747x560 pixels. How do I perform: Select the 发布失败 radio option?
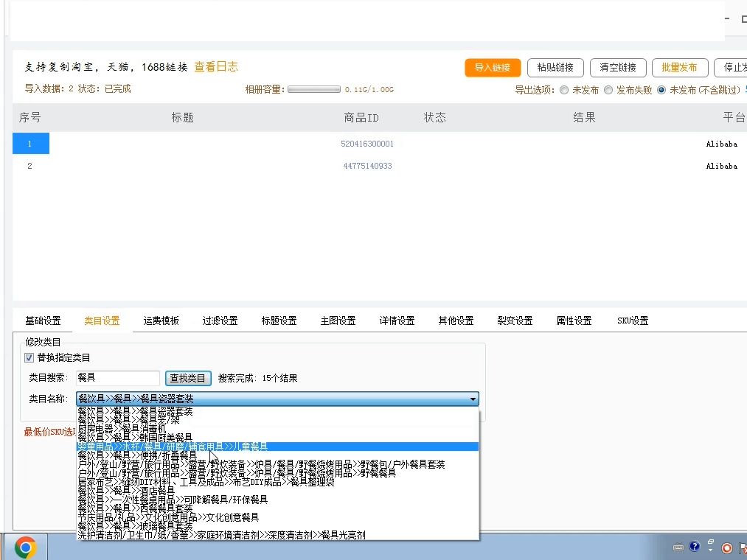point(608,90)
